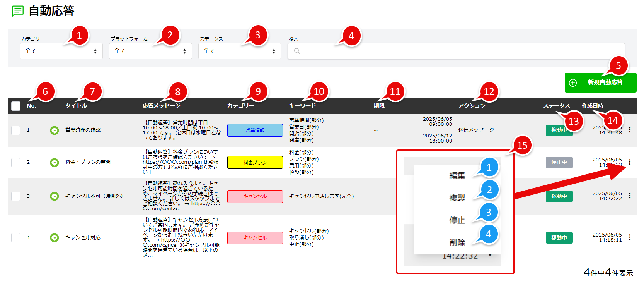
Task: Select 削除 in the context menu
Action: pyautogui.click(x=457, y=243)
